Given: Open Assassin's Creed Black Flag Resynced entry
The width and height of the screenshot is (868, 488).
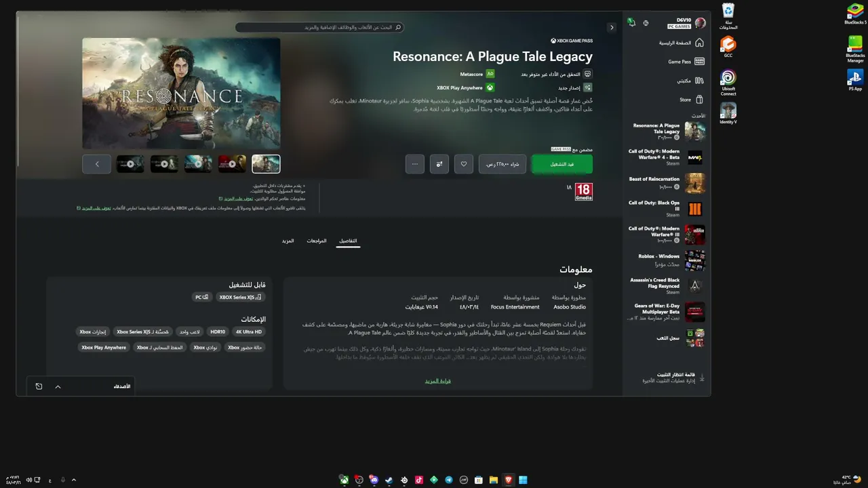Looking at the screenshot, I should point(666,286).
